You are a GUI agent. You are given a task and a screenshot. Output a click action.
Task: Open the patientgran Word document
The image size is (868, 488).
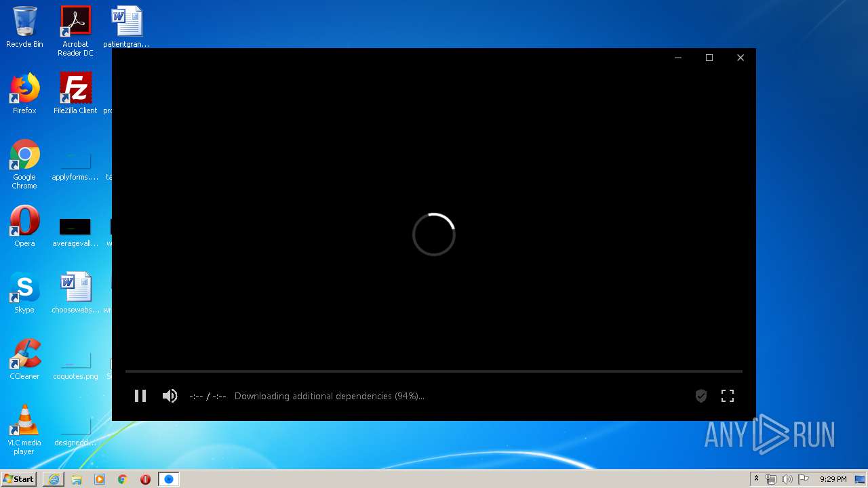127,27
